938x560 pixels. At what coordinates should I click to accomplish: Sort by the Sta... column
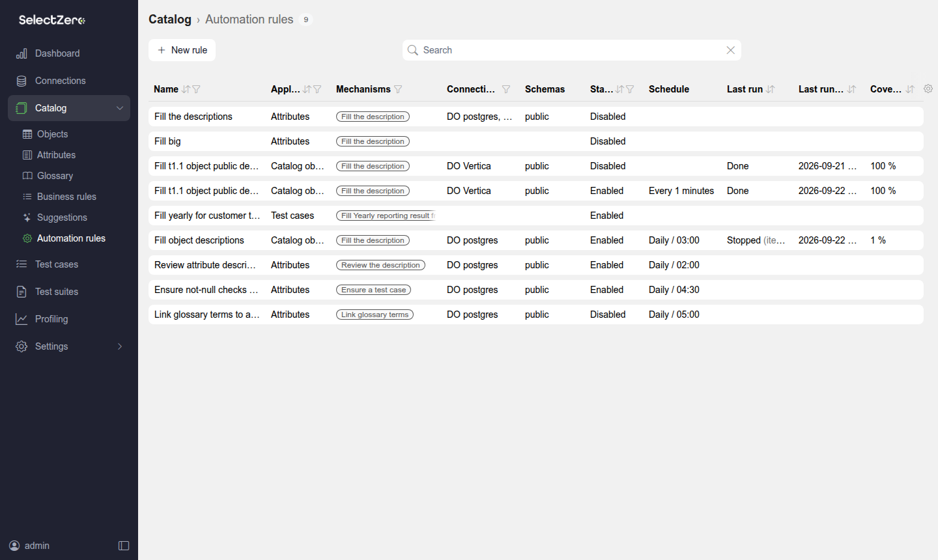[619, 89]
